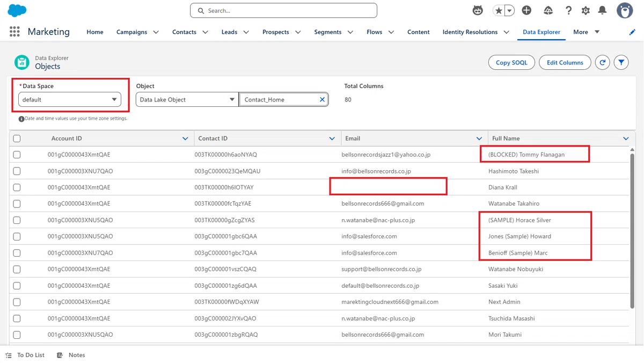Check the Horace Silver row checkbox
This screenshot has height=363, width=644.
coord(17,220)
